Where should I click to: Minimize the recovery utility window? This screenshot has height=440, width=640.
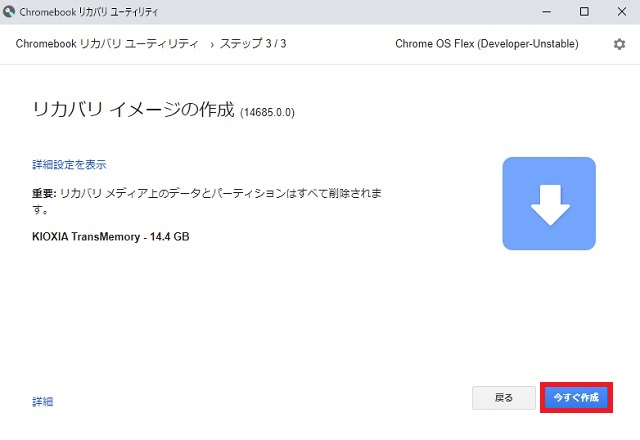(x=547, y=12)
